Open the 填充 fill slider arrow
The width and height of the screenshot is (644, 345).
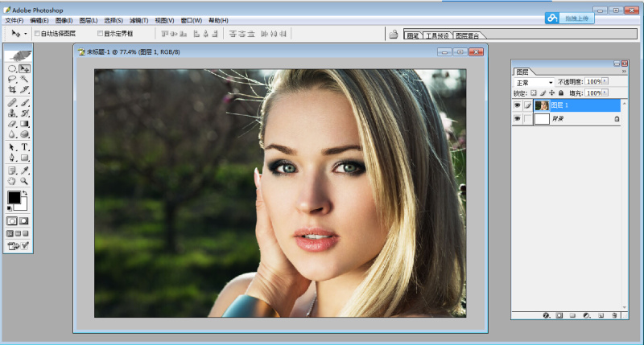(x=605, y=92)
